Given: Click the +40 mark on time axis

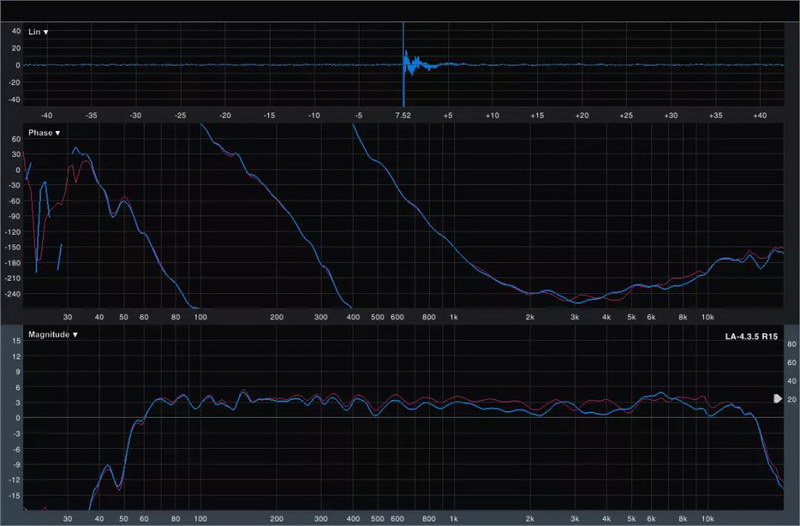Looking at the screenshot, I should (x=759, y=116).
